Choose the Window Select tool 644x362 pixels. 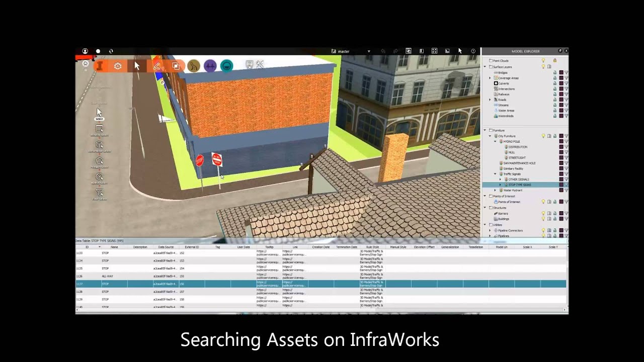(99, 130)
